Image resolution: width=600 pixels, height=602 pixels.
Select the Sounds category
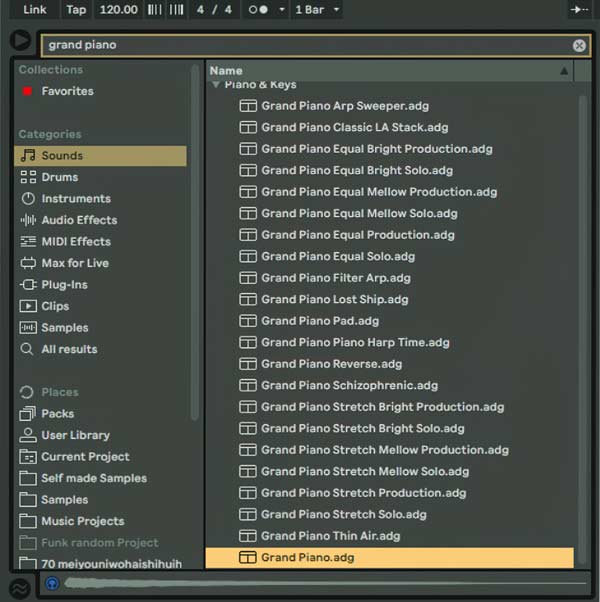pos(100,155)
